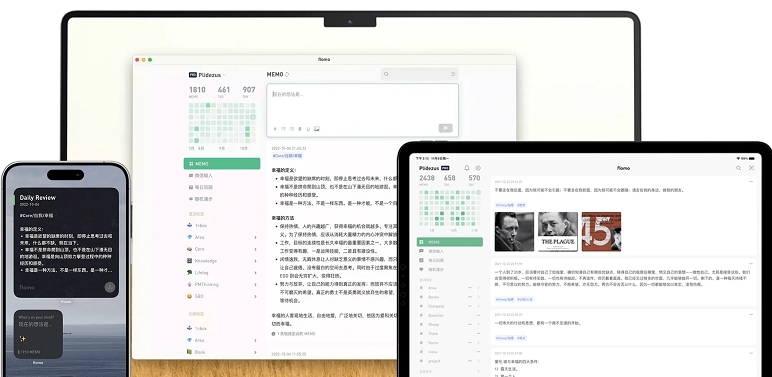
Task: Expand the SBO tag on Mac sidebar
Action: point(255,296)
